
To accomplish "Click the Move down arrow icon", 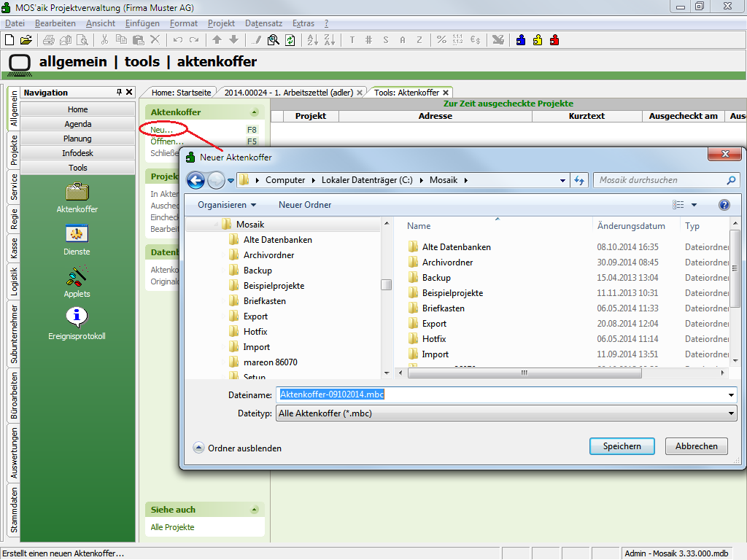I will (233, 40).
